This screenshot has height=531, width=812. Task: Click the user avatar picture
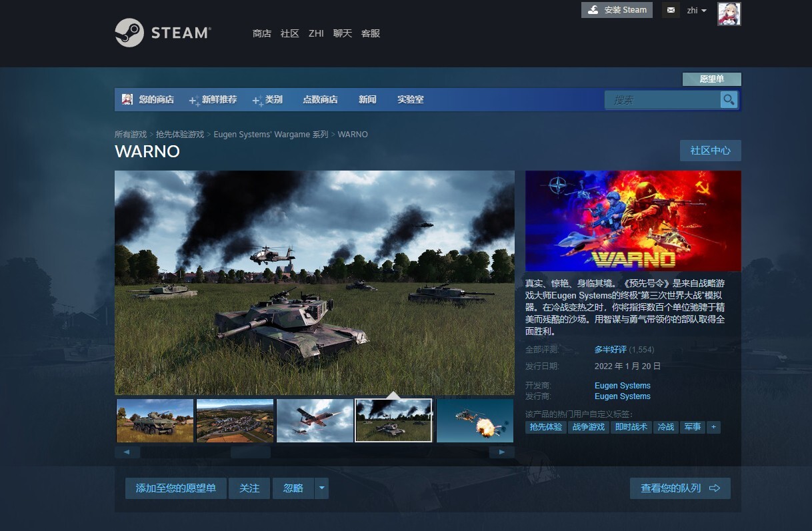(729, 14)
